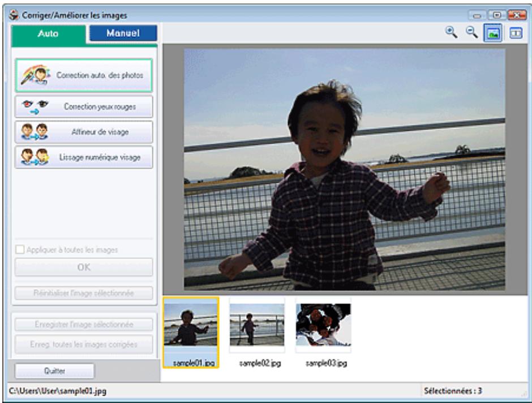Click Enreg. toutes les images corrigées
Image resolution: width=532 pixels, height=403 pixels.
pos(84,344)
